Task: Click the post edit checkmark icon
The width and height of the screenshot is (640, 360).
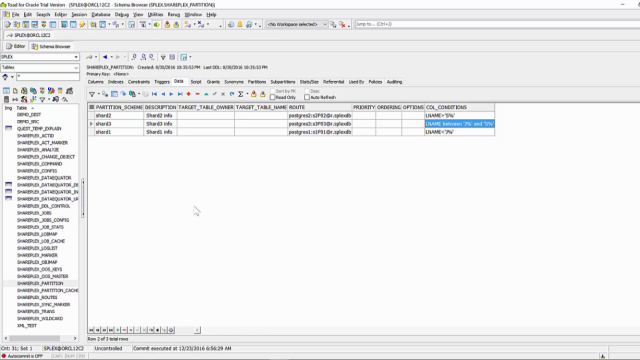Action: 215,94
